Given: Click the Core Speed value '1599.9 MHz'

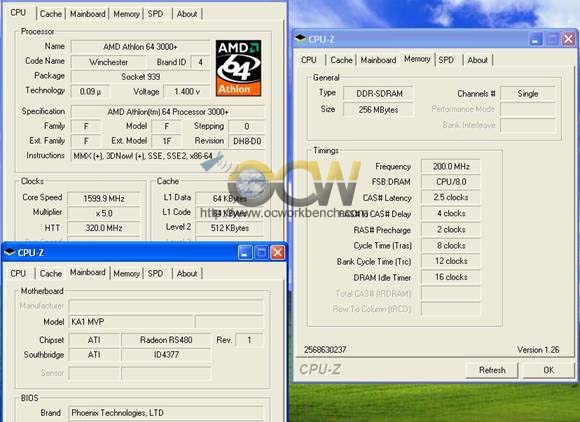Looking at the screenshot, I should point(104,199).
